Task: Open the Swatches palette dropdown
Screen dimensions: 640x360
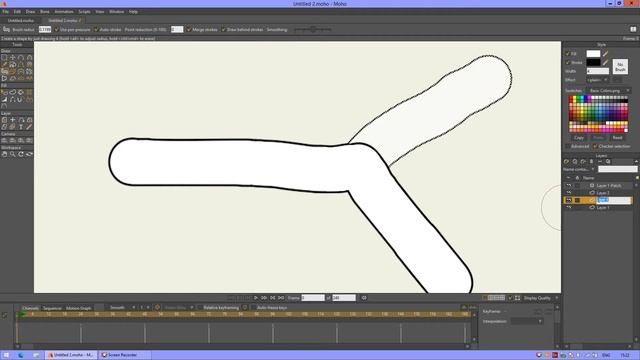Action: 609,90
